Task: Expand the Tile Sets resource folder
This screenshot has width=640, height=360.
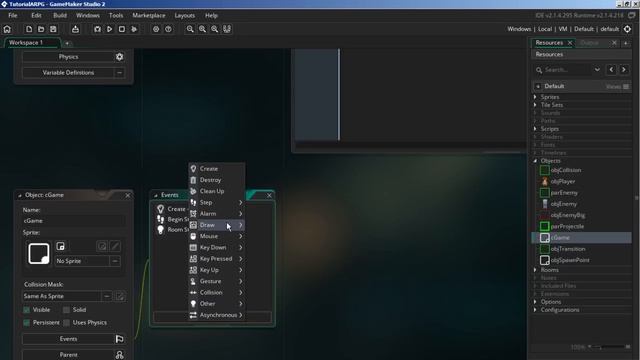Action: [x=535, y=105]
